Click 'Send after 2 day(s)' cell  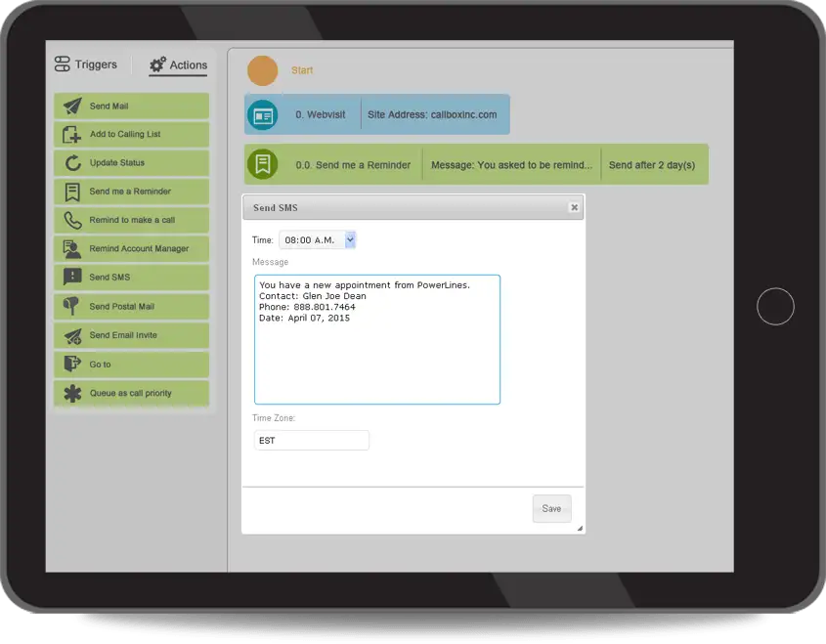coord(652,165)
